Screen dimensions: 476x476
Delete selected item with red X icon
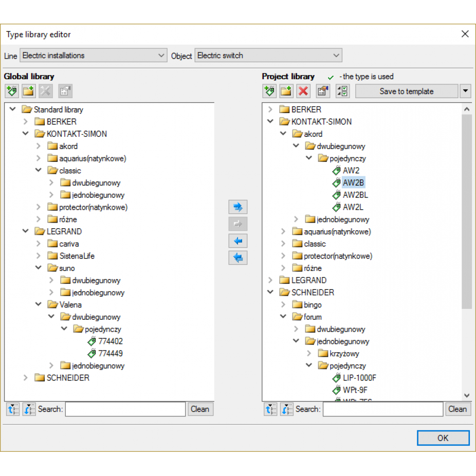[303, 91]
